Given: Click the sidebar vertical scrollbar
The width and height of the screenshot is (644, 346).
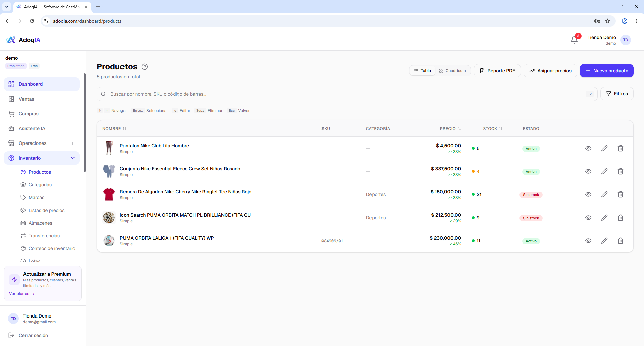Looking at the screenshot, I should coord(85,123).
